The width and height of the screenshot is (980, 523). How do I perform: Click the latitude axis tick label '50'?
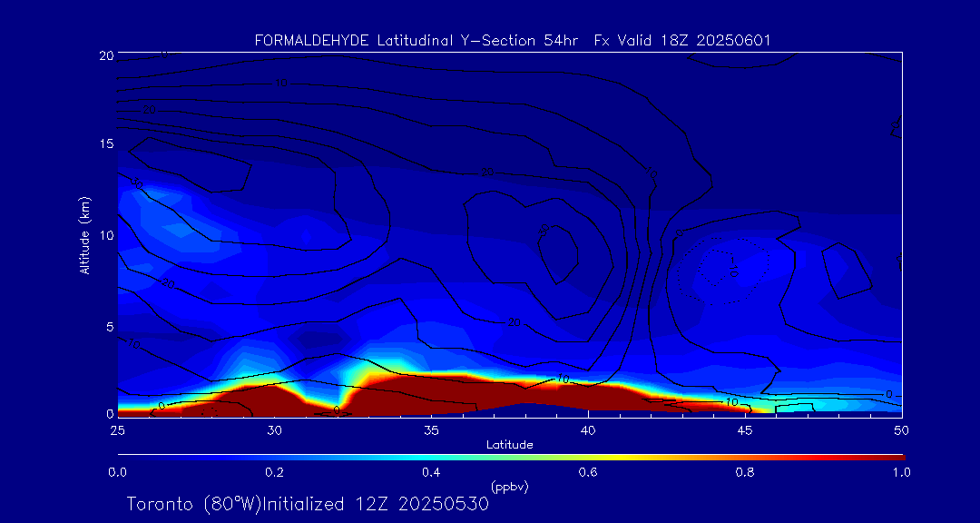click(902, 430)
